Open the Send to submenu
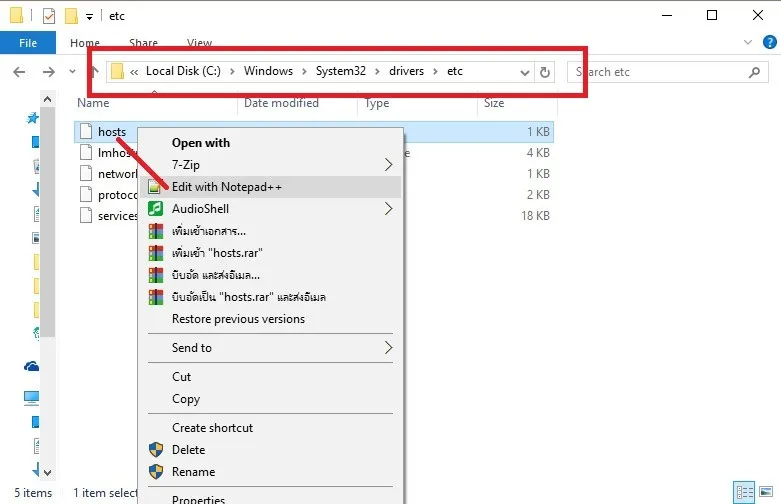Screen dimensions: 781x504 point(270,348)
